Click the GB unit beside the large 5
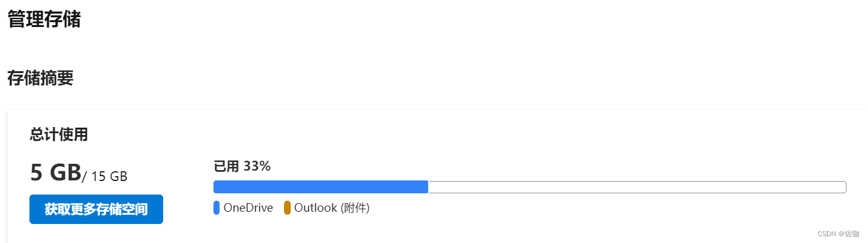Viewport: 868px width, 243px height. (x=66, y=173)
